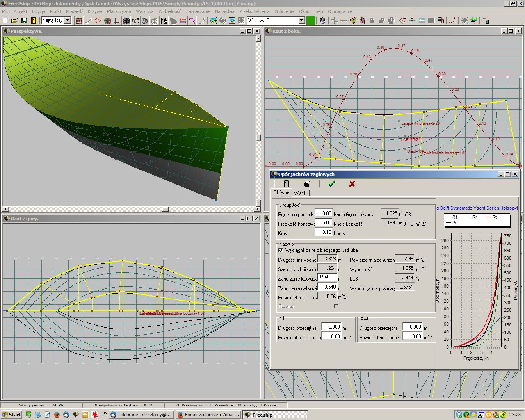Open the Płaszczyzna menu

(x=119, y=11)
